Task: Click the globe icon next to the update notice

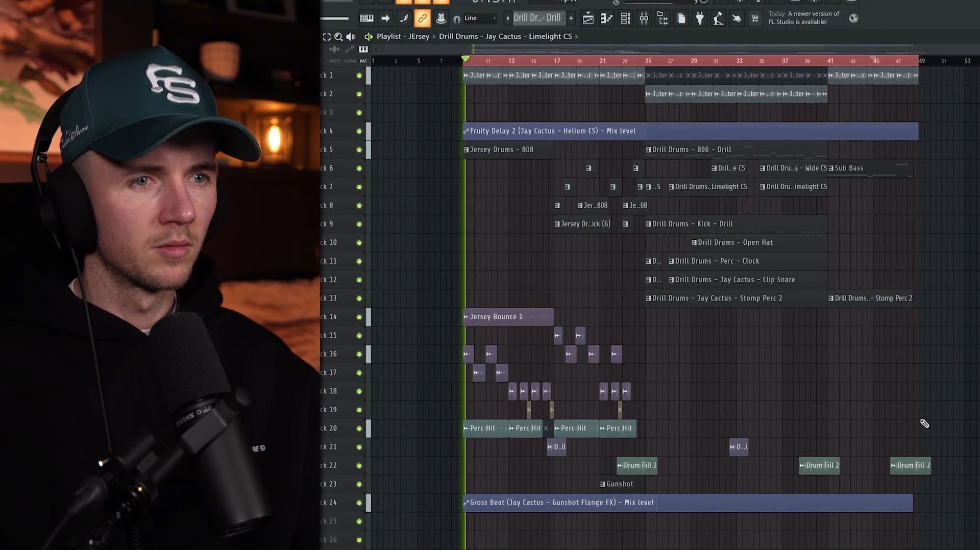Action: (x=853, y=18)
